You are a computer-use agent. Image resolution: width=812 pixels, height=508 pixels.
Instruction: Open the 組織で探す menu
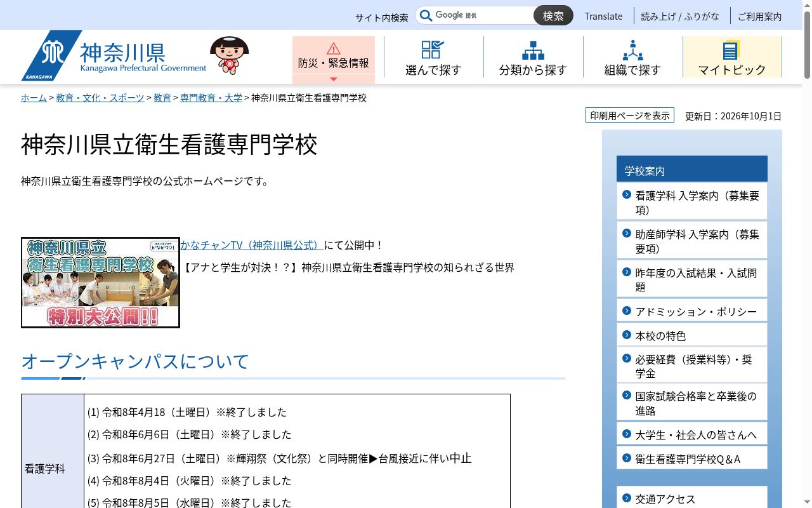[632, 58]
